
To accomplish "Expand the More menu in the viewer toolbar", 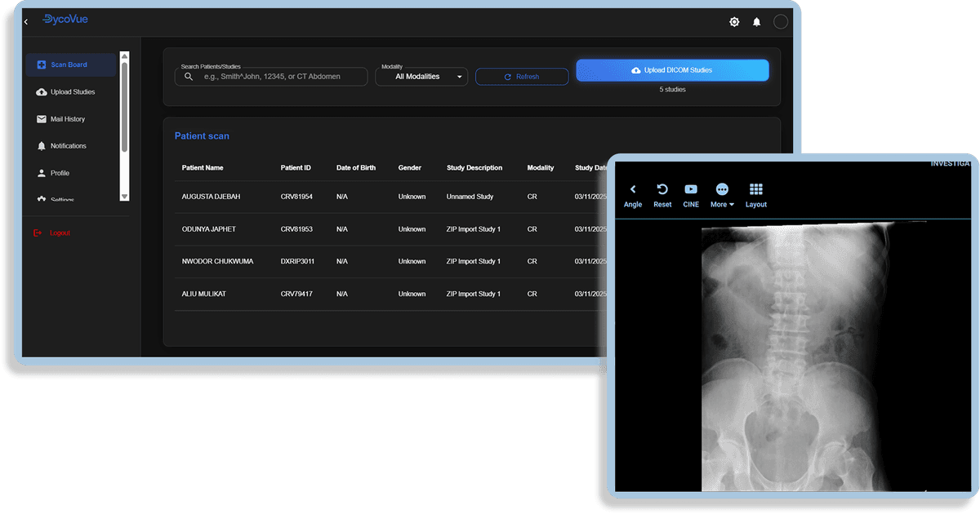I will tap(721, 194).
